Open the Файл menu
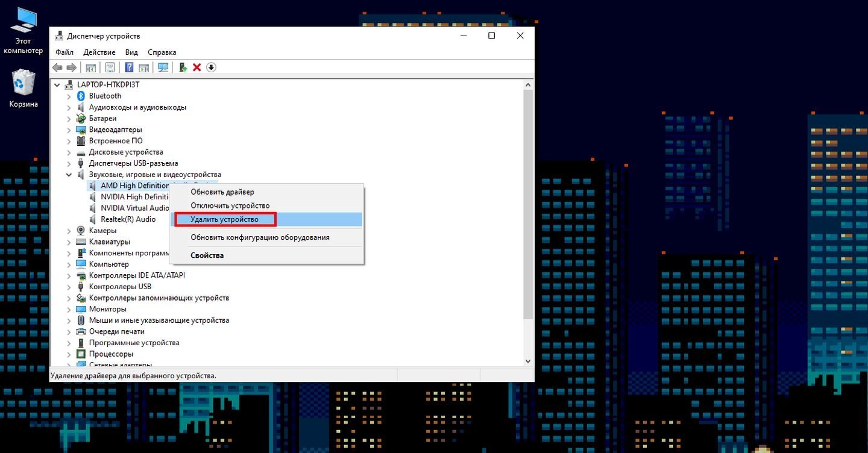 click(x=64, y=52)
